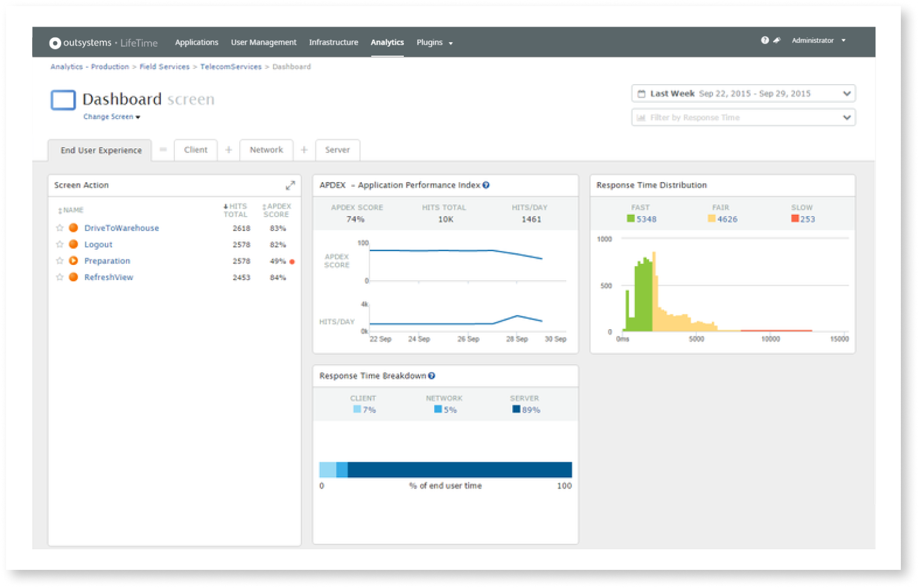Click the outsystems LifeTime logo
This screenshot has width=919, height=588.
click(x=103, y=42)
